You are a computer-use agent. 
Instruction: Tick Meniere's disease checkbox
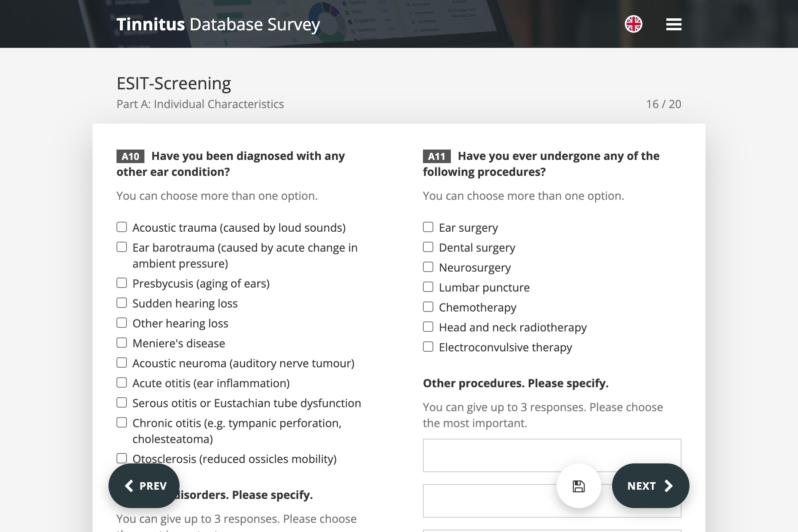pyautogui.click(x=122, y=343)
